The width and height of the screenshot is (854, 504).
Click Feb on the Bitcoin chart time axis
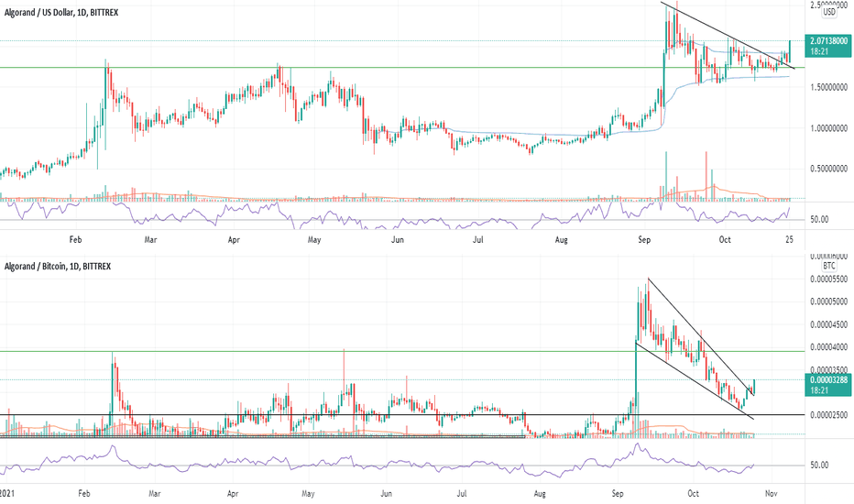click(x=84, y=494)
